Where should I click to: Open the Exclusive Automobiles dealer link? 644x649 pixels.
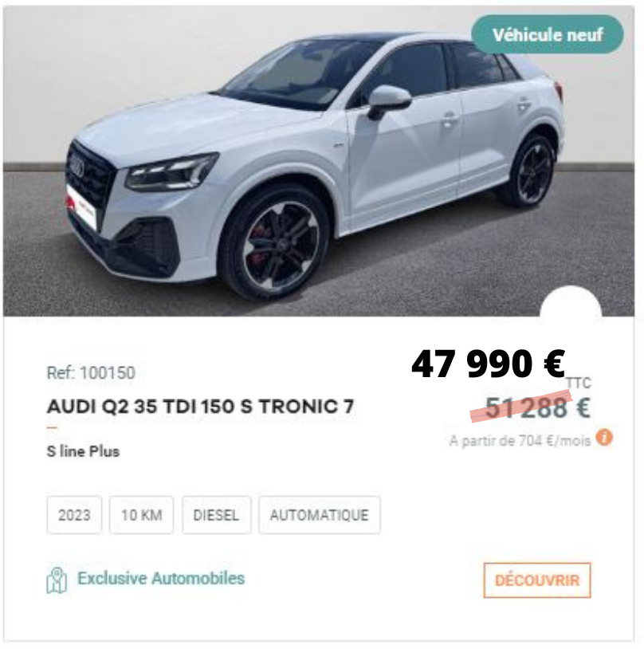[161, 578]
